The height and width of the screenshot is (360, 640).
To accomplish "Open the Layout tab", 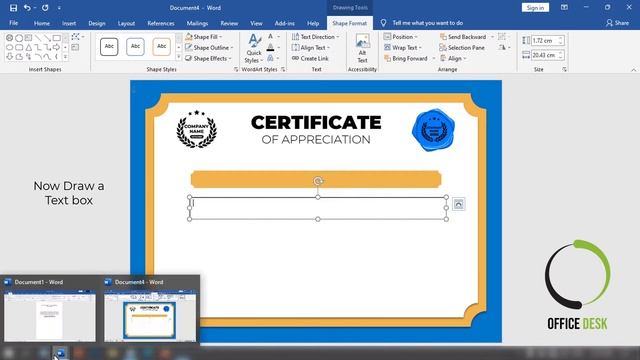I will coord(126,23).
